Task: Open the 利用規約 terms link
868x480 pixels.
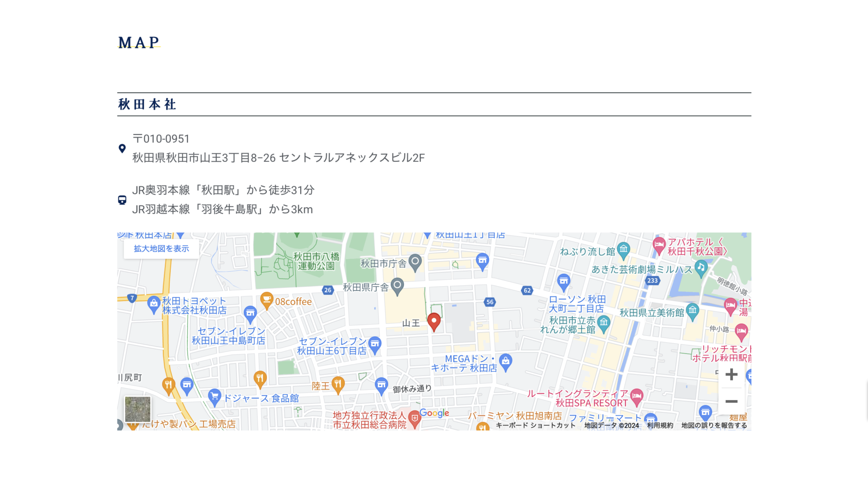Action: coord(660,425)
